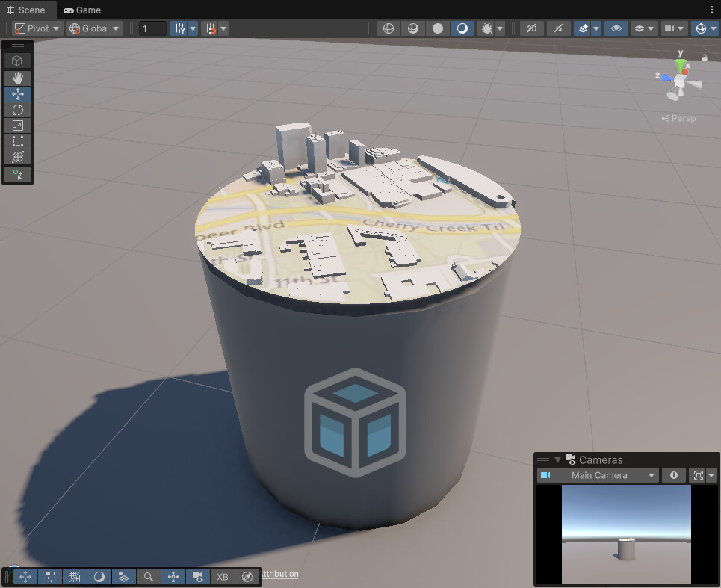Toggle hidden objects scene visibility eye
Screen dimensions: 721x588
click(x=616, y=28)
